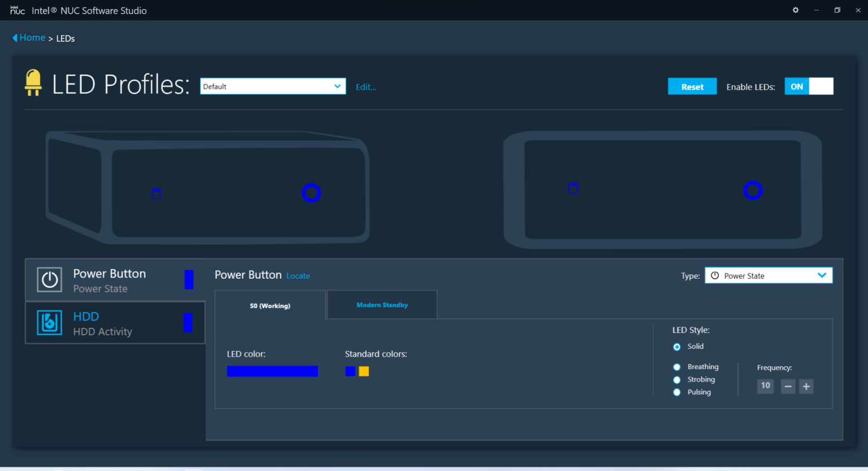Pick the Pulsing LED style
Viewport: 868px width, 471px height.
point(677,392)
